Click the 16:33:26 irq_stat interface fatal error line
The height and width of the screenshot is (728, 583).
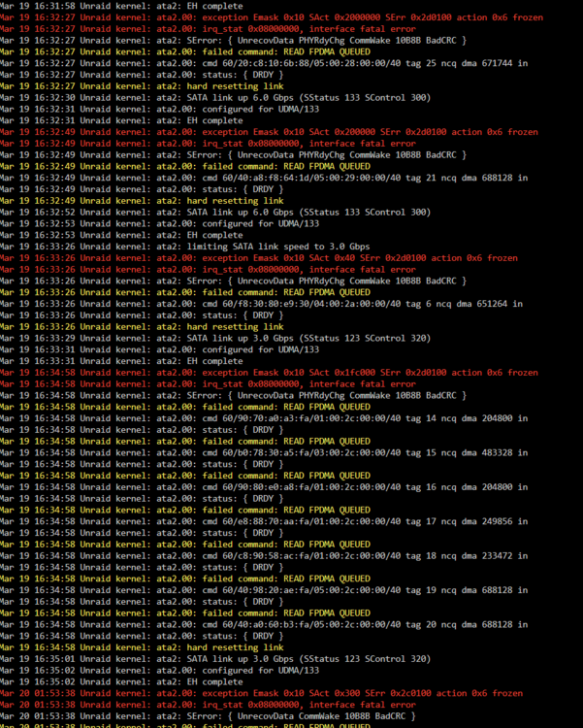pos(208,269)
